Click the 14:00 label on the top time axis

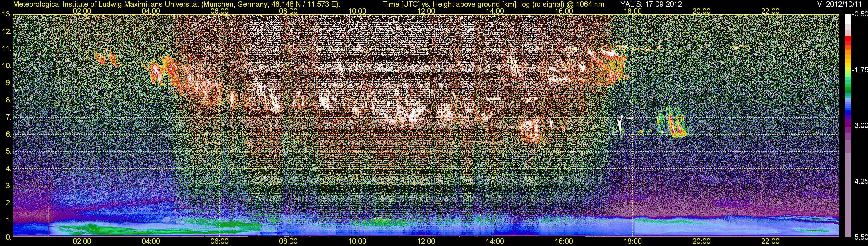coord(495,11)
